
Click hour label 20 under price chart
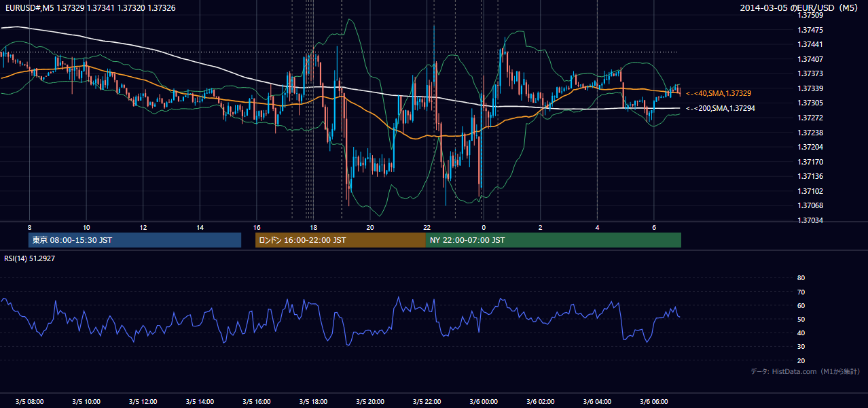pyautogui.click(x=370, y=226)
